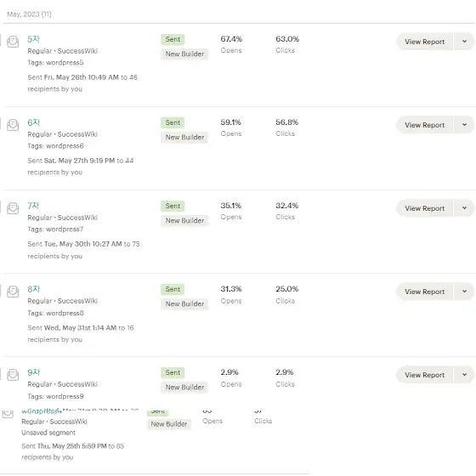476x476 pixels.
Task: Click the email icon beside the 7차 campaign
Action: [13, 208]
